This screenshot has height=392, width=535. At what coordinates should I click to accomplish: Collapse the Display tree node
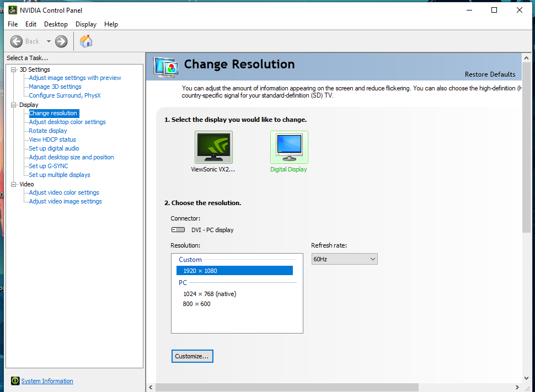click(14, 105)
